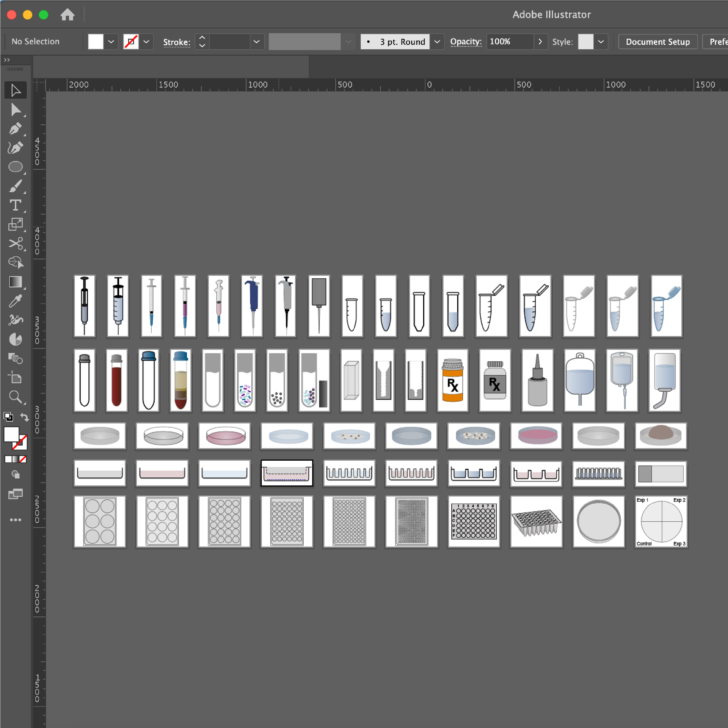This screenshot has height=728, width=728.
Task: Swap fill and stroke colors
Action: 25,417
